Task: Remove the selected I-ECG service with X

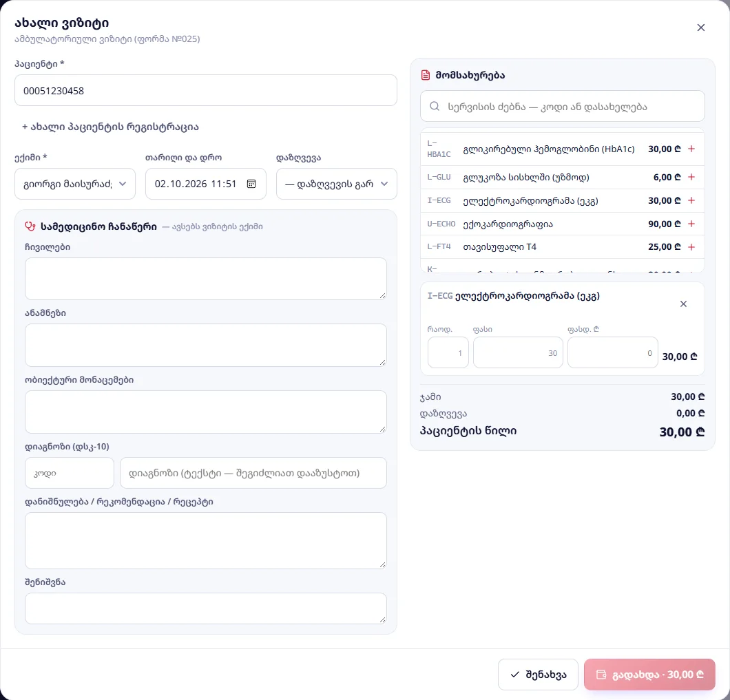Action: pyautogui.click(x=683, y=304)
